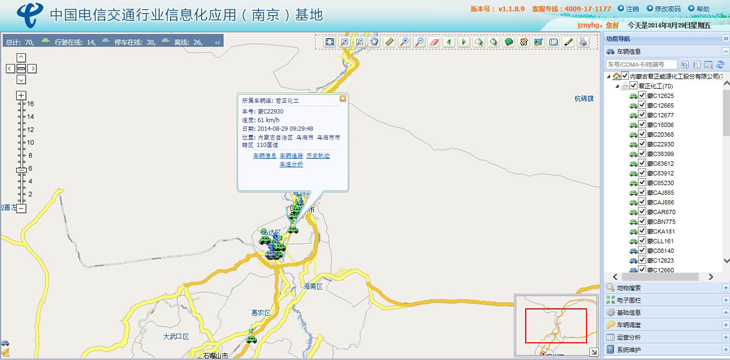Click 历史轨迹 link in vehicle popup
Screen dimensions: 730x360
tap(318, 156)
